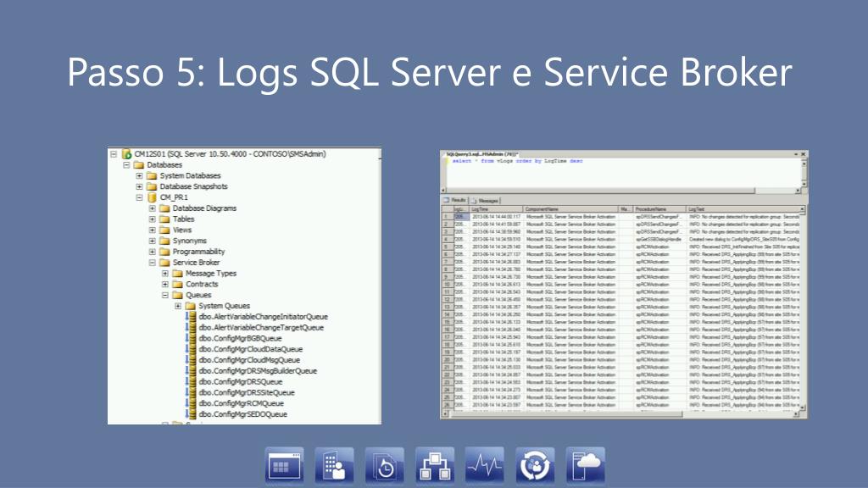Expand the Contracts node
This screenshot has height=488, width=868.
point(165,284)
